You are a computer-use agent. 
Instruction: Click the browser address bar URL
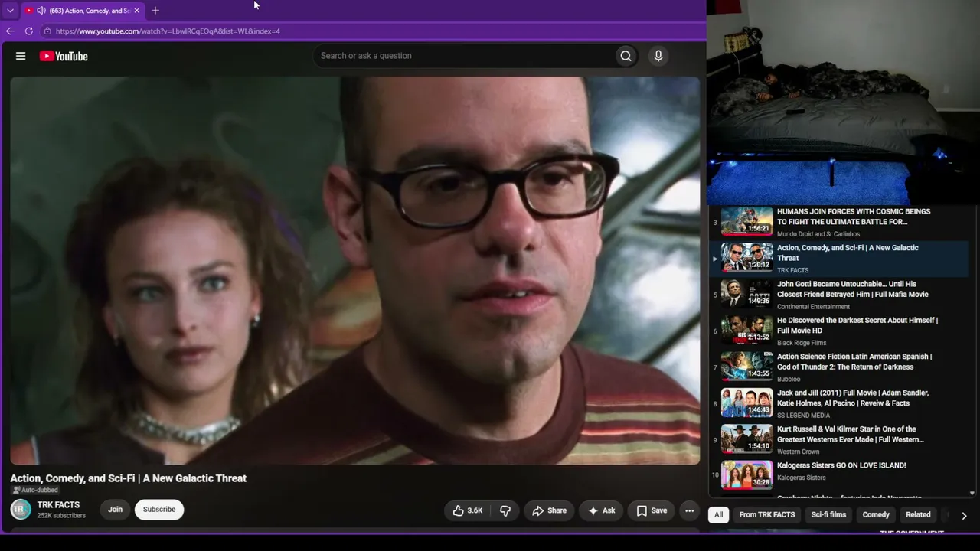coord(168,31)
